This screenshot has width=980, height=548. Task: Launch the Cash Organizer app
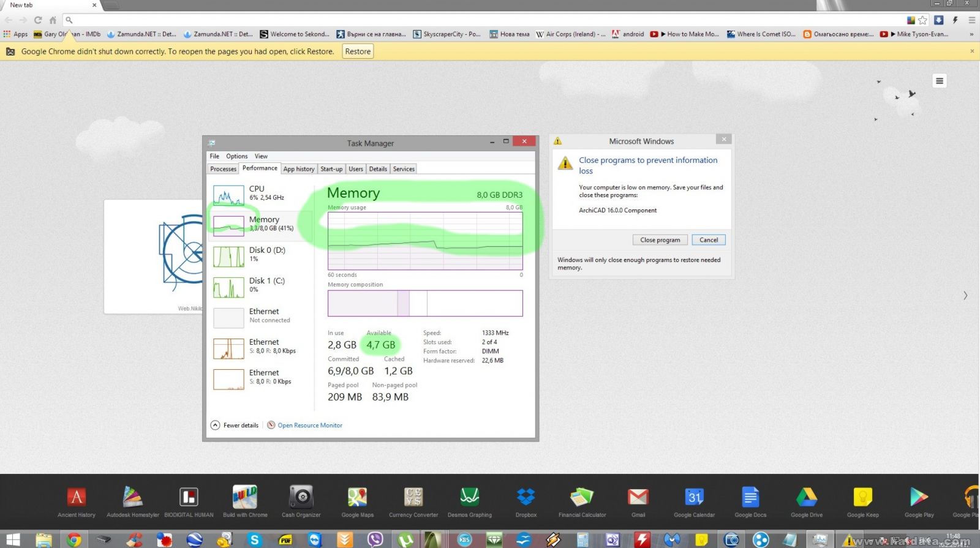(x=301, y=497)
